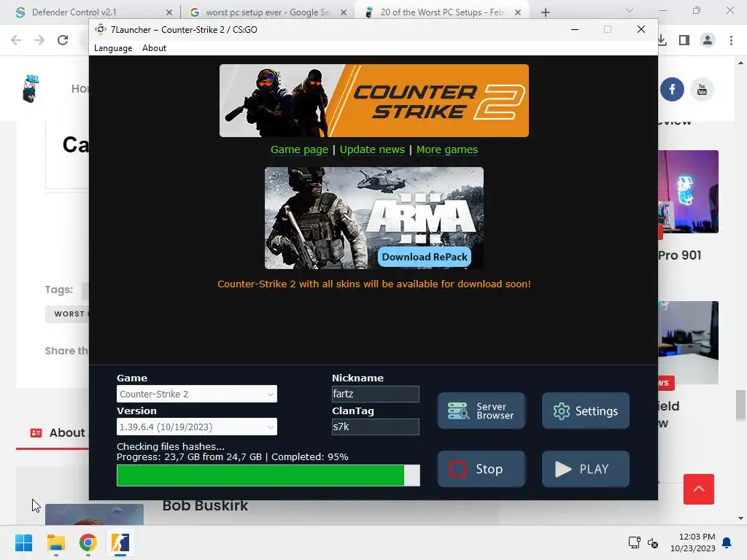
Task: Click the About author tab heading
Action: (58, 433)
